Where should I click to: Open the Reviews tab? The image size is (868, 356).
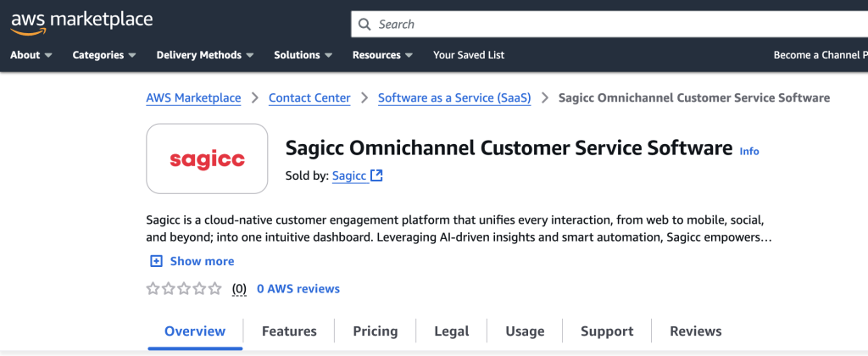[x=695, y=331]
